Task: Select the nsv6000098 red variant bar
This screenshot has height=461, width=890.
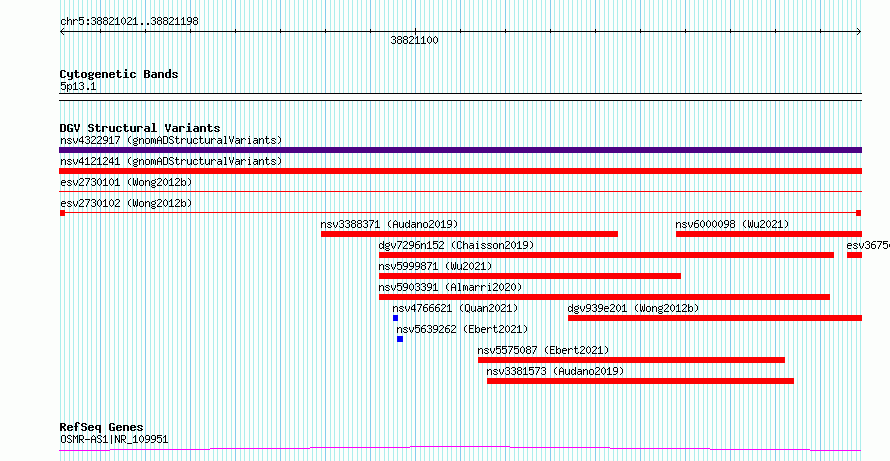Action: 769,234
